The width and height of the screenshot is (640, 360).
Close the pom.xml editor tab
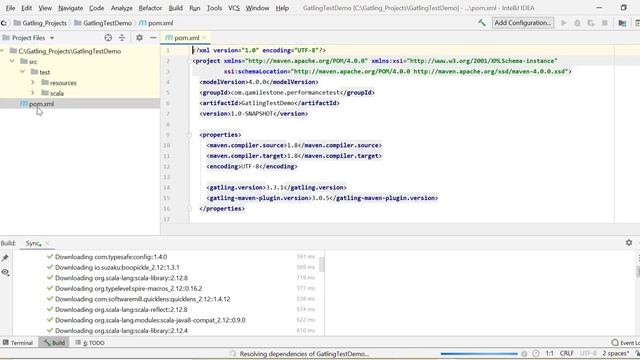[x=204, y=38]
